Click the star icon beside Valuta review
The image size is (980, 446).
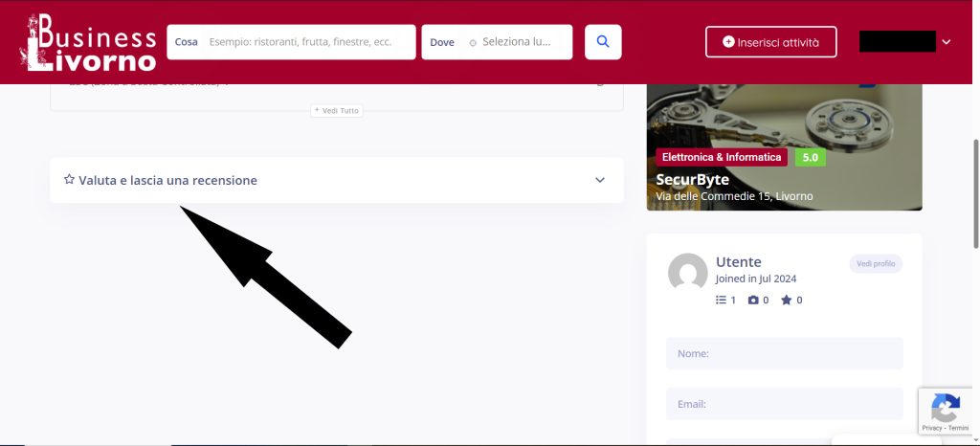tap(69, 180)
